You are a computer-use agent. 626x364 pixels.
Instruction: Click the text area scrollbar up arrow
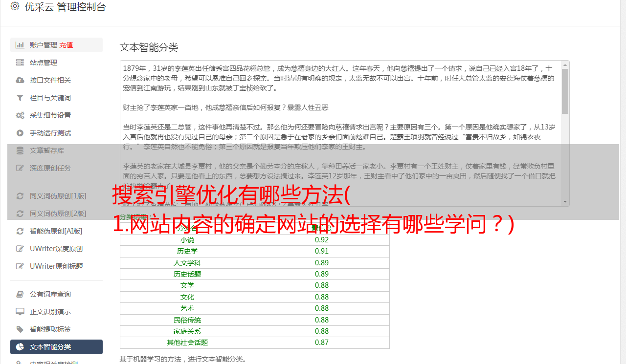tap(565, 64)
